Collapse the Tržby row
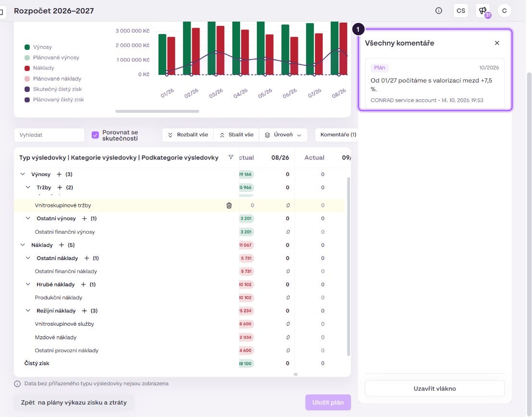Image resolution: width=532 pixels, height=417 pixels. (28, 188)
